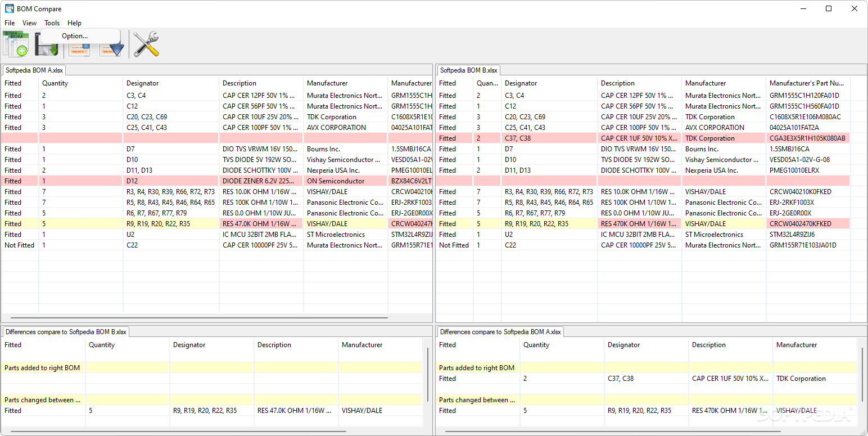This screenshot has width=868, height=436.
Task: Select R3, R4, R30 designator row in BOM B
Action: pyautogui.click(x=549, y=192)
